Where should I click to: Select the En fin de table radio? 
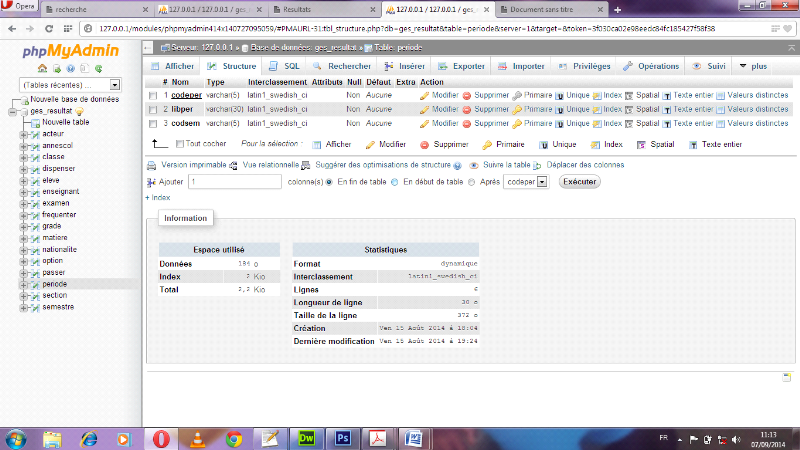pos(329,182)
